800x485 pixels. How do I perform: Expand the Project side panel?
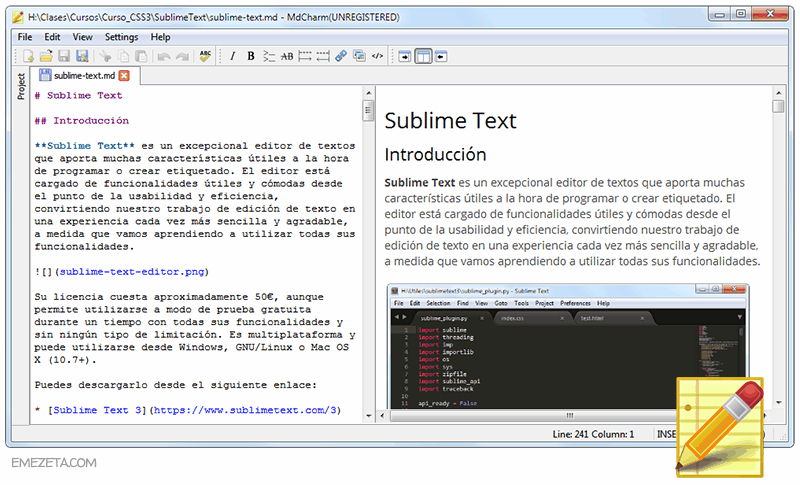coord(21,86)
